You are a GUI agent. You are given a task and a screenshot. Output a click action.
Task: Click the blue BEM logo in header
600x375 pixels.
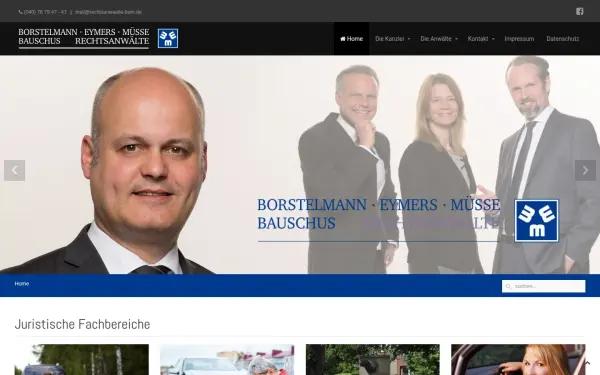168,38
